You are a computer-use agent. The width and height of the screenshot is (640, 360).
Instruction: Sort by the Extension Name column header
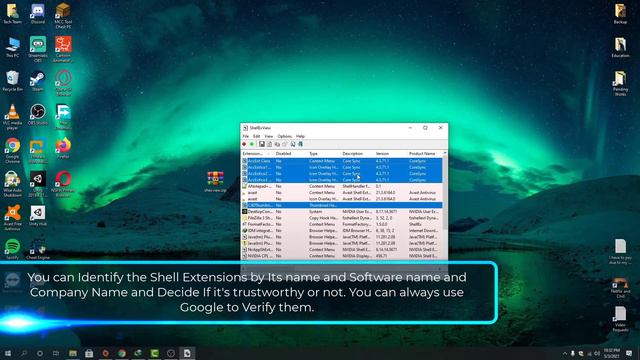pos(258,153)
